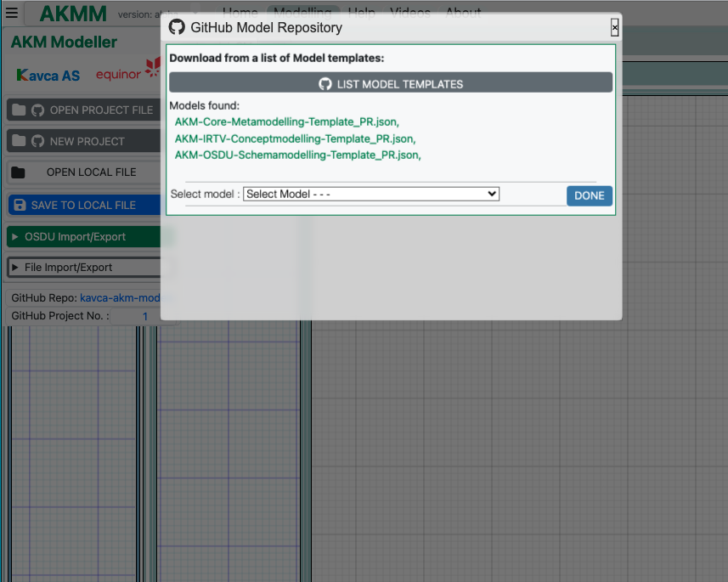
Task: Click the LIST MODEL TEMPLATES button
Action: 391,83
